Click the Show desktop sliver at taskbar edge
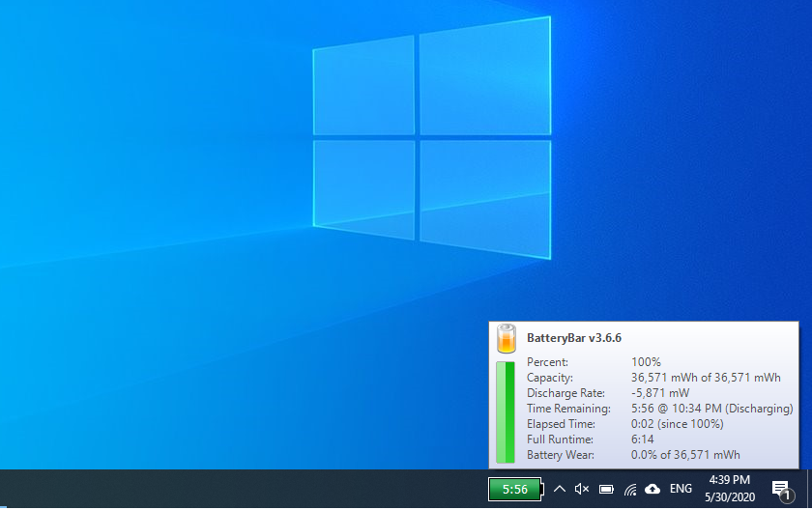Screen dimensions: 812x510 [809, 489]
